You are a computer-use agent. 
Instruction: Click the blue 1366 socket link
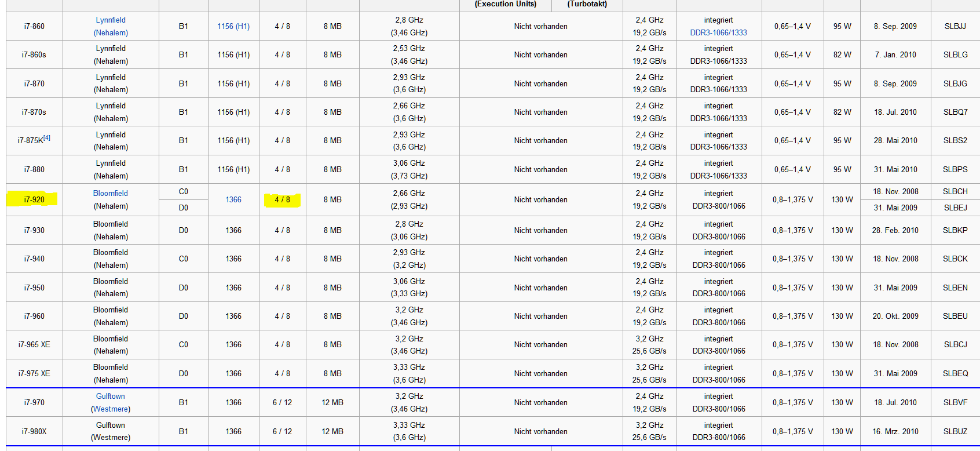point(233,200)
